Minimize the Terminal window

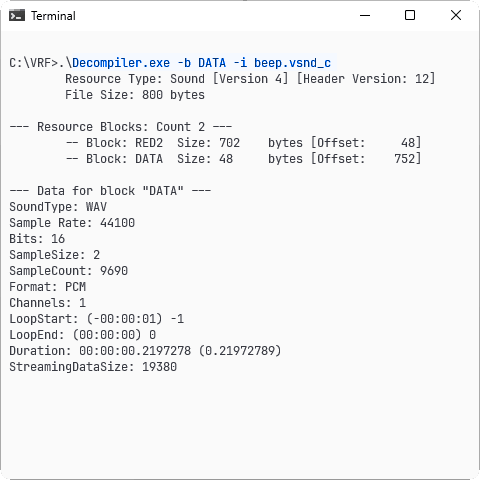(x=365, y=15)
